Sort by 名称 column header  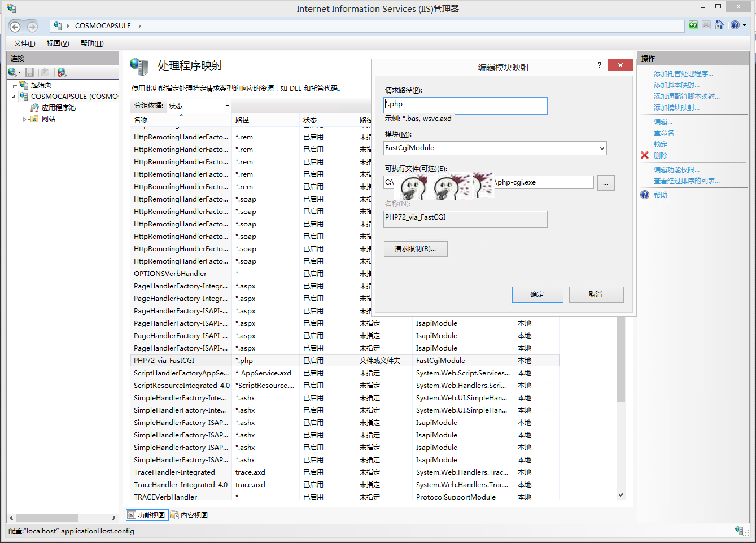[181, 120]
